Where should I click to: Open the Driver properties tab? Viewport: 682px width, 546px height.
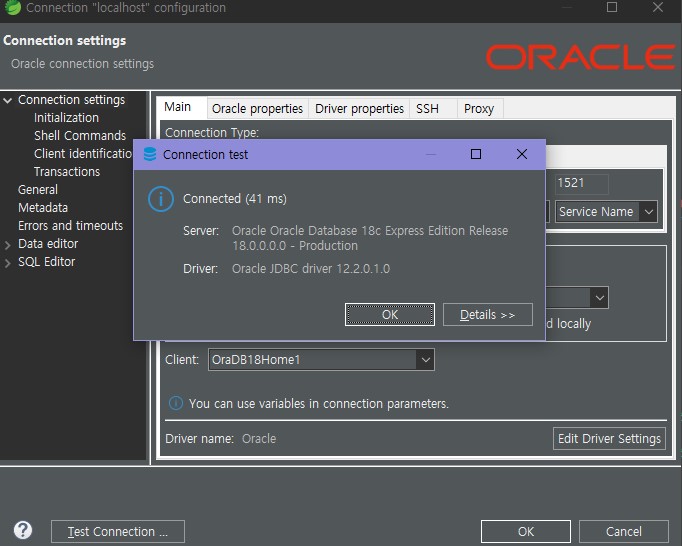coord(359,108)
